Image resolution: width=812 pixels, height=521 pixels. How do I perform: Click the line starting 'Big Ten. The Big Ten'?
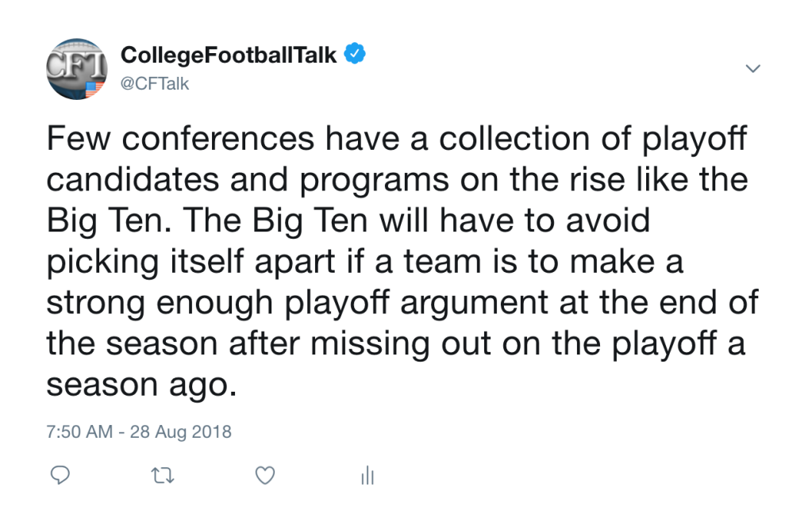point(348,221)
